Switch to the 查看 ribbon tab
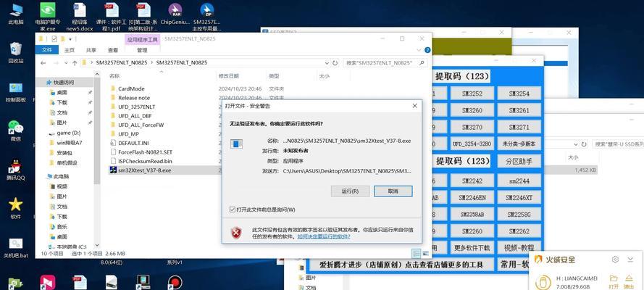 (x=113, y=50)
